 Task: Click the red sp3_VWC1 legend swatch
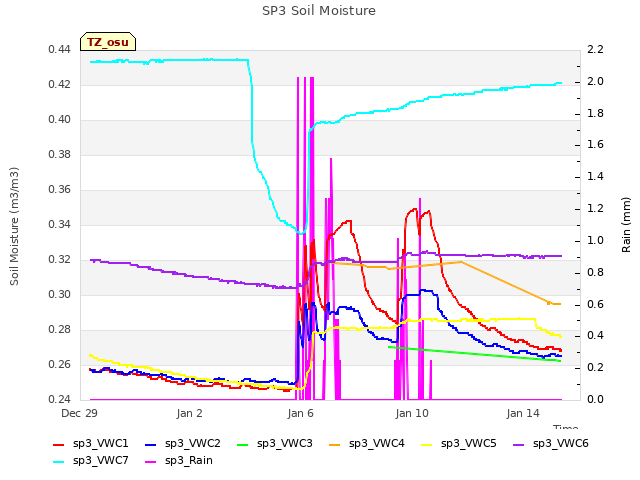coord(59,444)
